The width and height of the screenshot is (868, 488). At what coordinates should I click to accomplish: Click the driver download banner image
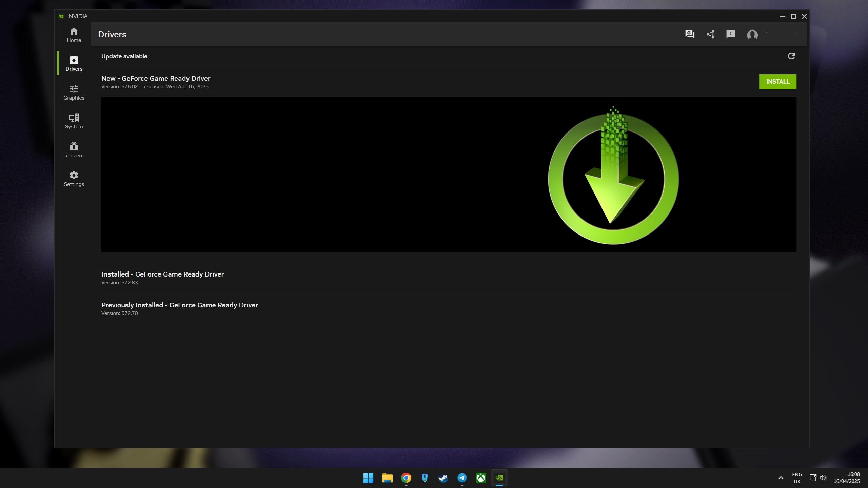coord(449,174)
